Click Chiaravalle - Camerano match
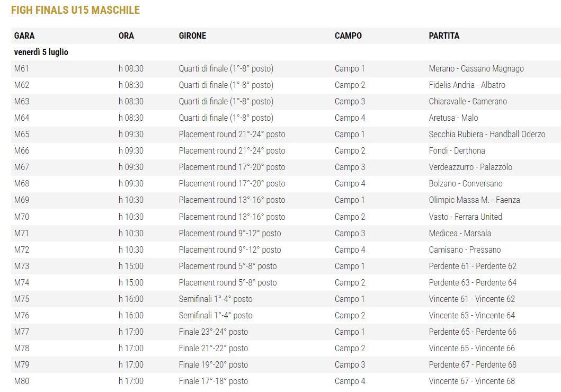 point(468,102)
